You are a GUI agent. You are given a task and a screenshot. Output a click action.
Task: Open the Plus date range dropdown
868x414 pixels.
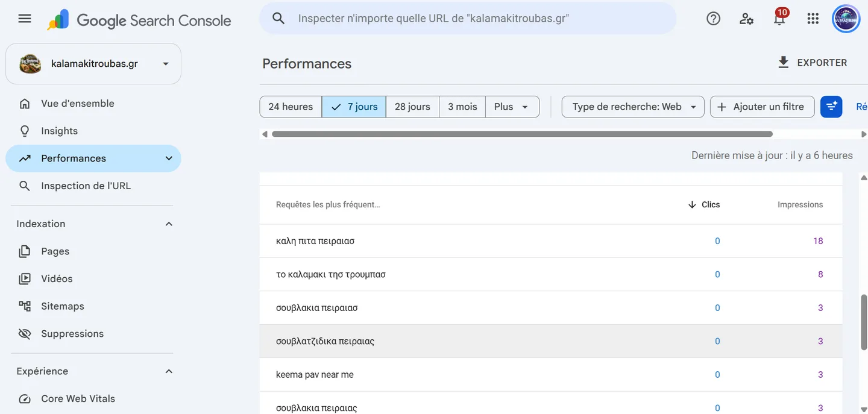click(x=512, y=107)
